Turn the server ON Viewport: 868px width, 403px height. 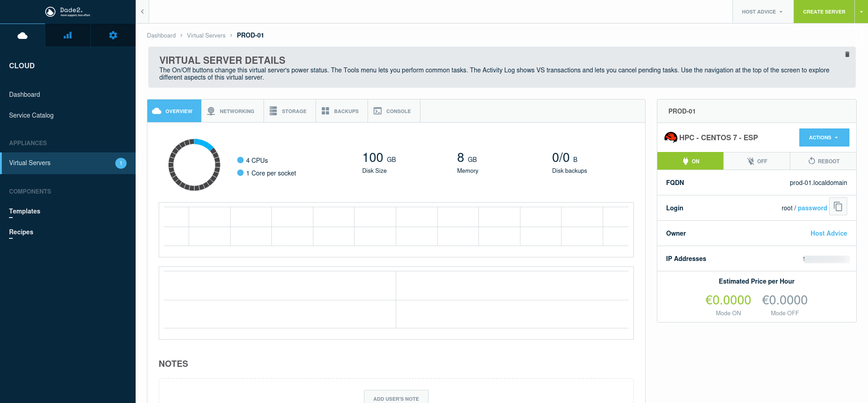click(690, 161)
